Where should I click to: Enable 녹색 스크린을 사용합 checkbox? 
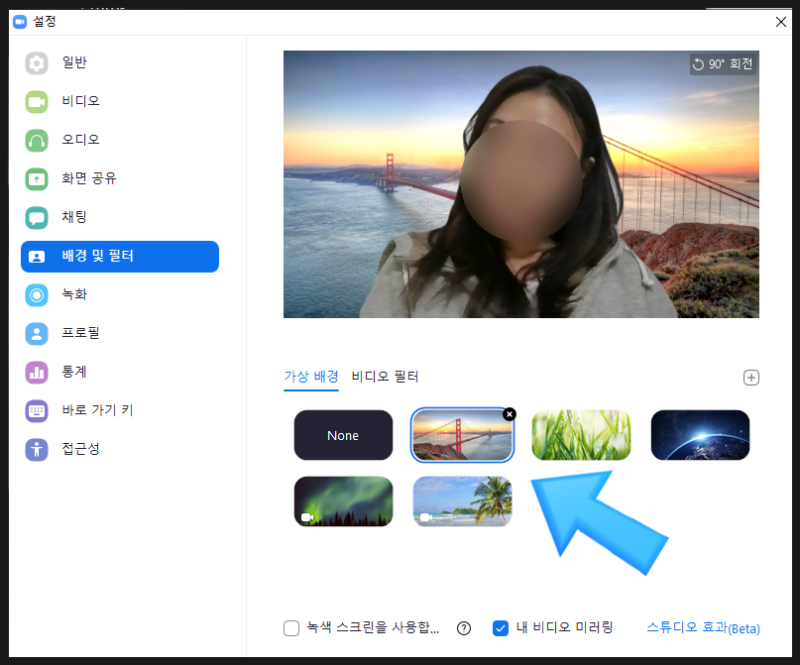pyautogui.click(x=291, y=628)
